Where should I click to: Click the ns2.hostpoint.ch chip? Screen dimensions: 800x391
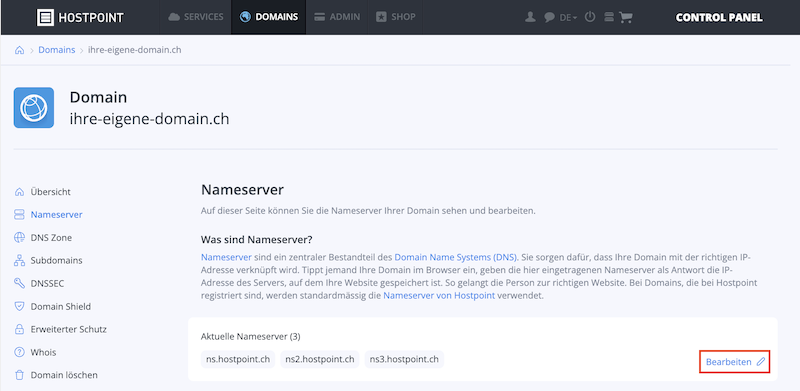[320, 359]
